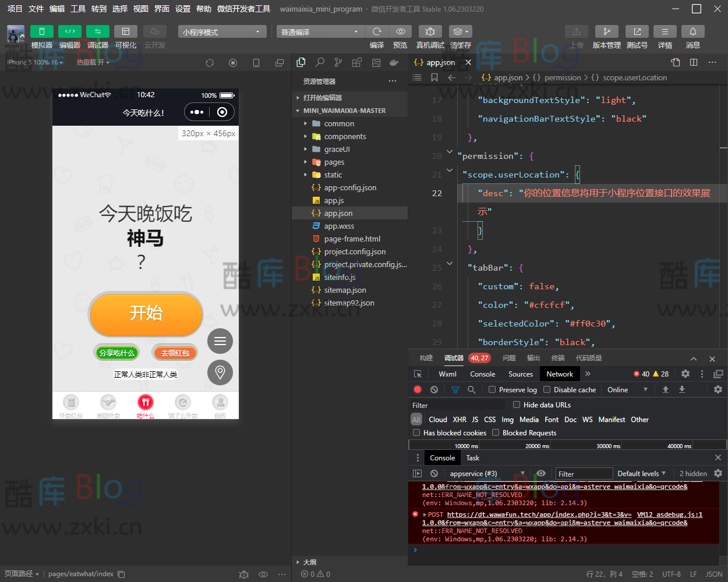Enable the Preserve log checkbox
Screen dimensions: 728x582
coord(492,389)
